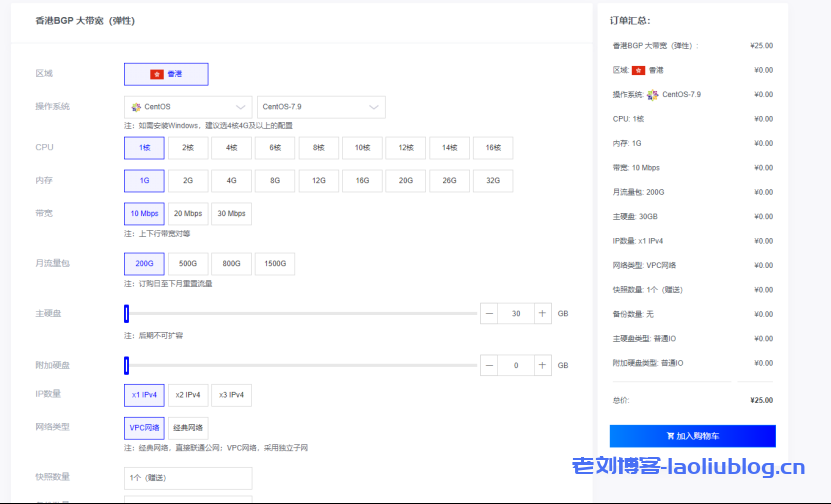Pick 20 Mbps bandwidth
The width and height of the screenshot is (831, 504).
[188, 214]
